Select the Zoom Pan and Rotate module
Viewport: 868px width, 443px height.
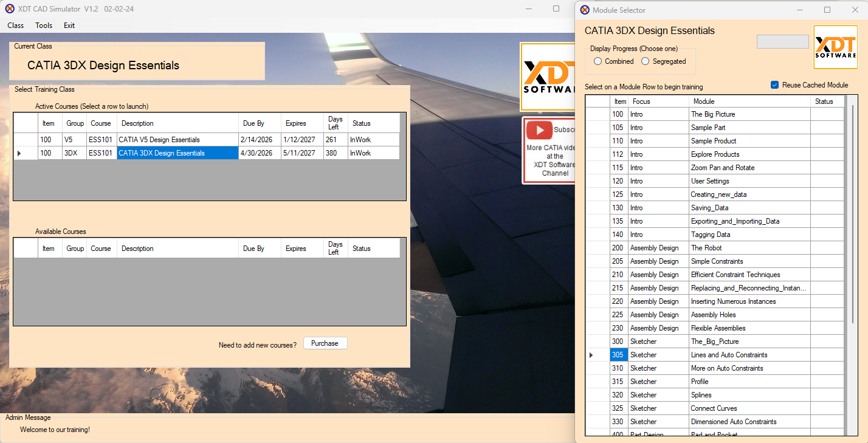715,168
